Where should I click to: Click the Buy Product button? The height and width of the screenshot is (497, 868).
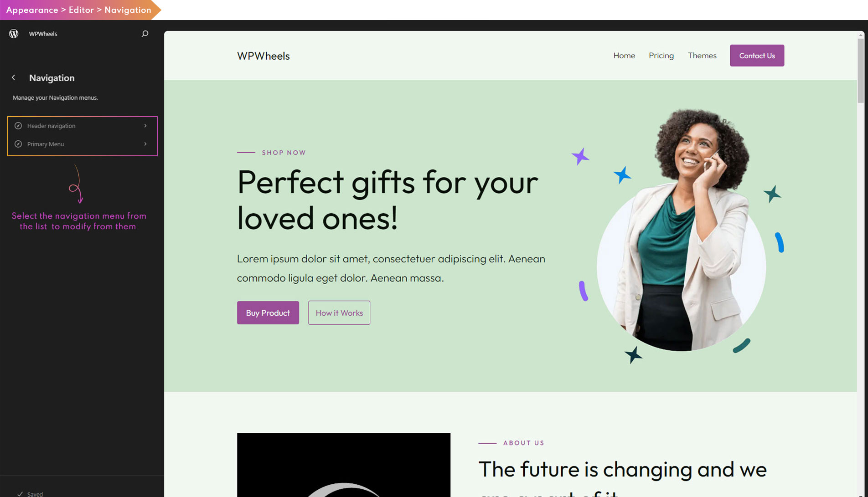coord(268,313)
